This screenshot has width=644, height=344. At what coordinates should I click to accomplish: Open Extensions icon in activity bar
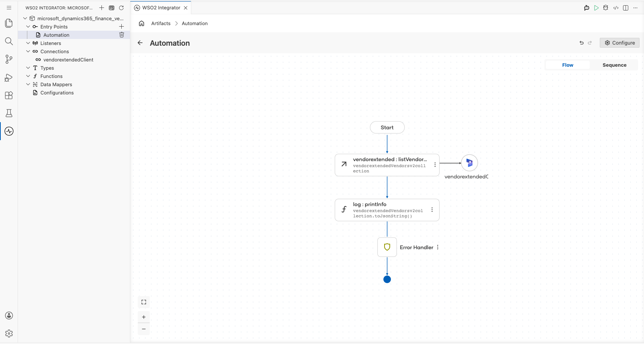pyautogui.click(x=9, y=95)
